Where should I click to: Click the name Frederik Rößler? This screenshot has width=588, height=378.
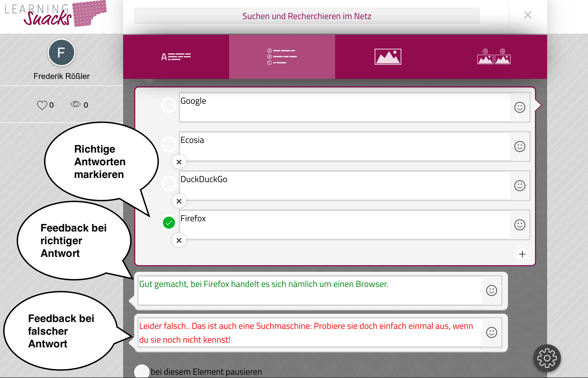pos(62,76)
